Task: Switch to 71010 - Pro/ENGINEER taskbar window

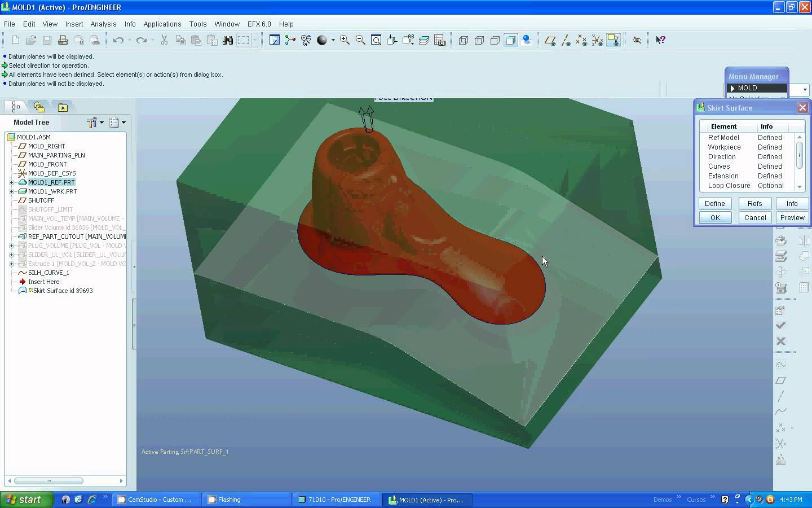Action: point(337,500)
